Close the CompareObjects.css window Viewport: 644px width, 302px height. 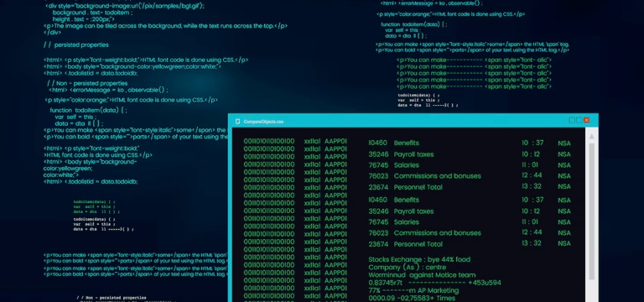pos(586,120)
